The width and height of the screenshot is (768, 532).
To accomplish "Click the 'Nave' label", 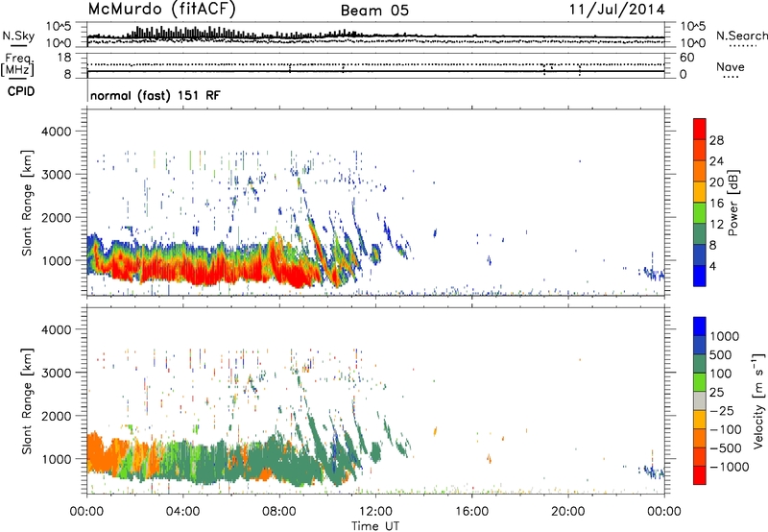I will pos(731,67).
